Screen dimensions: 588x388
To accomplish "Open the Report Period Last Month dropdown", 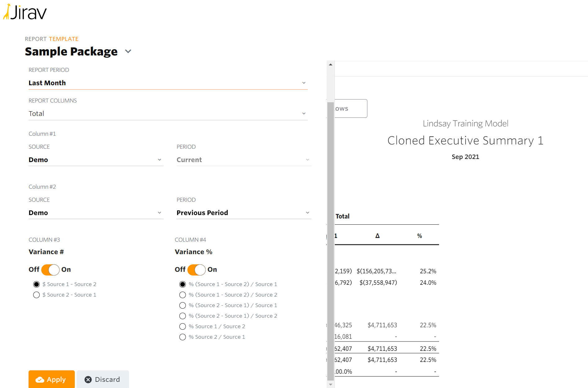I will tap(168, 83).
